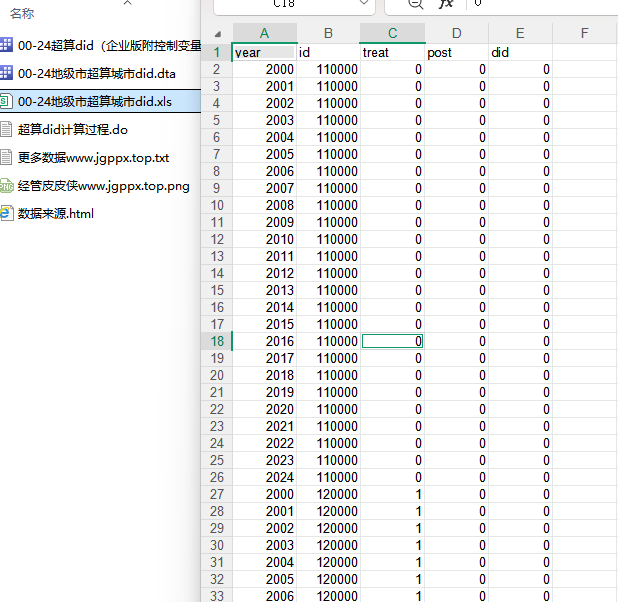
Task: Click the text file icon of 更多数据www.jgppx.top.txt
Action: (6, 157)
